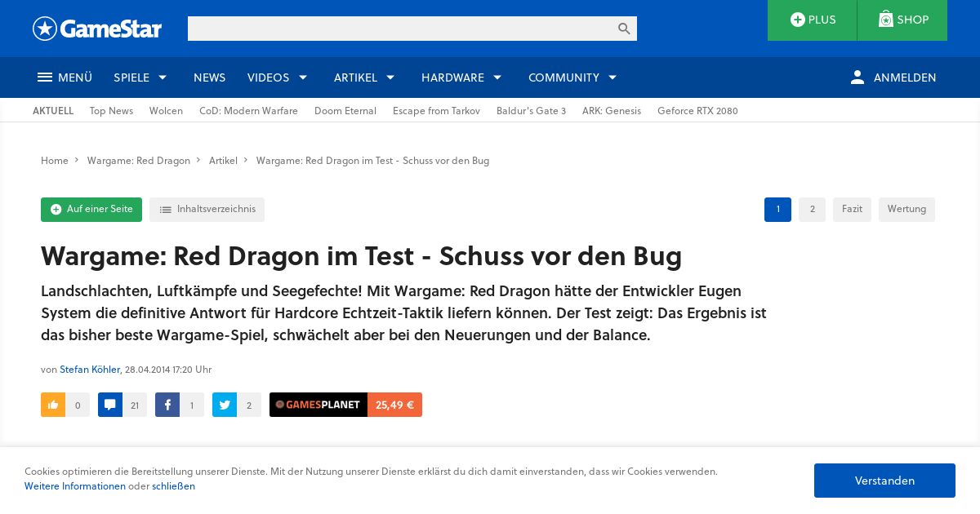Click the 25,49 € price button

point(394,405)
